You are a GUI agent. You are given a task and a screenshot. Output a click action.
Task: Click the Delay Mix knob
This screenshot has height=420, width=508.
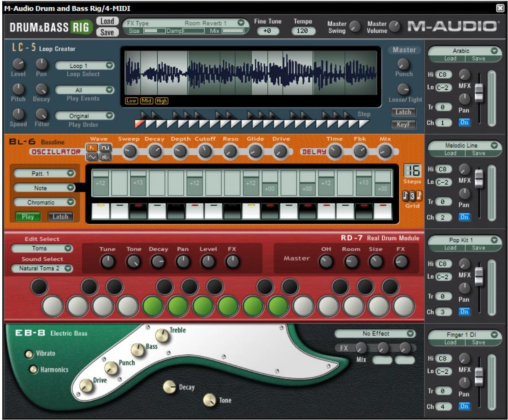(385, 151)
